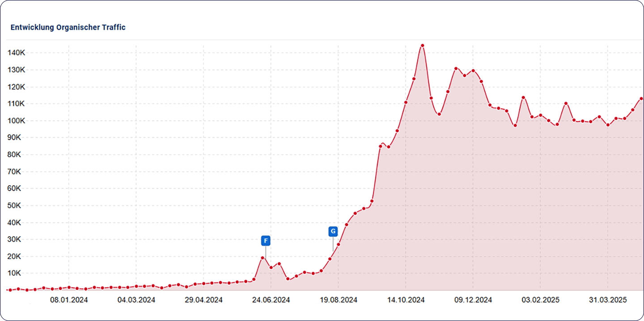Click the 24.06.2024 date label
This screenshot has width=644, height=321.
click(271, 300)
